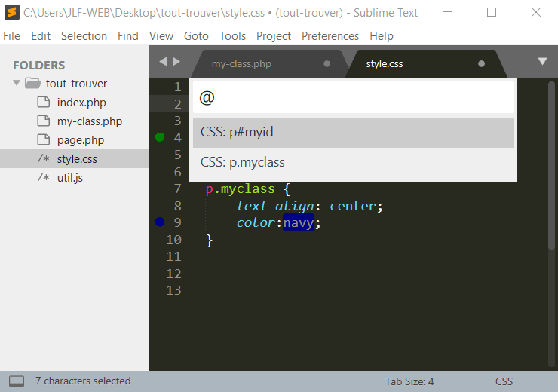Click the file icon beside my-class.php
The width and height of the screenshot is (558, 392).
tap(44, 121)
